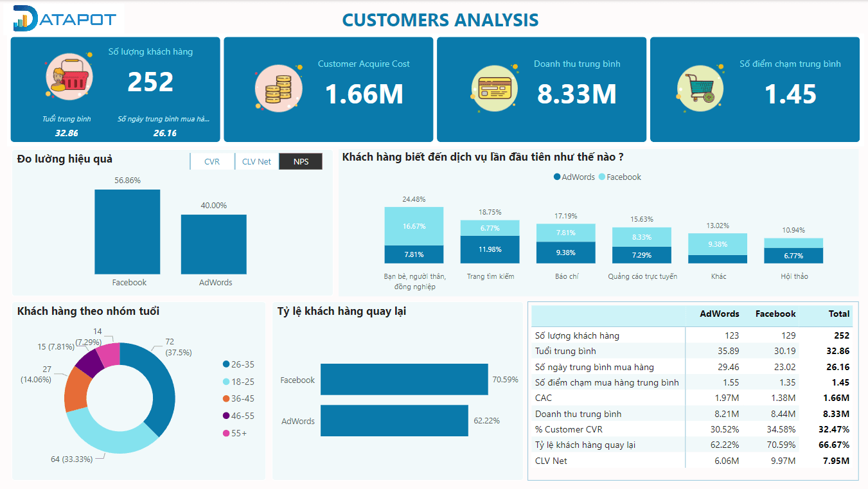Select the CLV Net slicer button
The height and width of the screenshot is (489, 868).
(256, 161)
